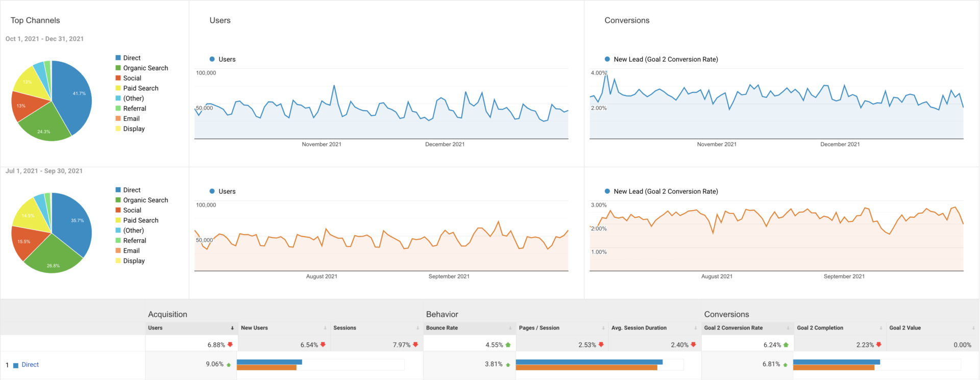Click sort arrow in Avg. Session Duration column
This screenshot has height=380, width=980.
pos(695,328)
